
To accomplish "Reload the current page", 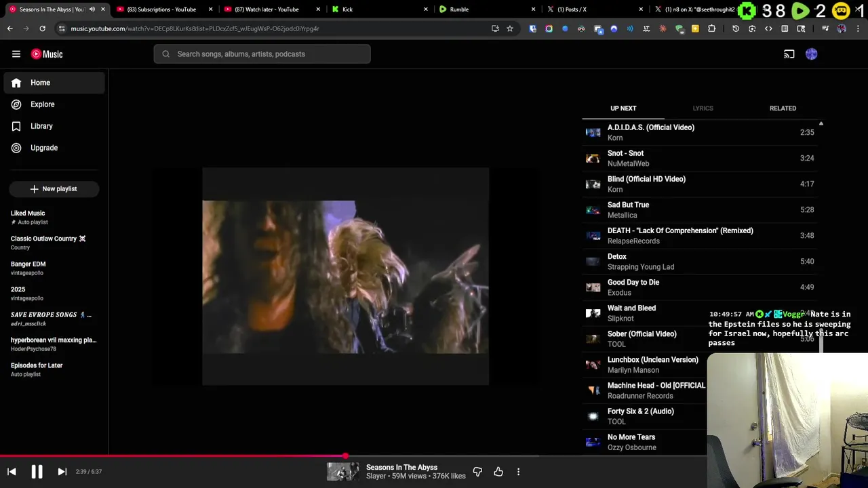I will point(42,28).
